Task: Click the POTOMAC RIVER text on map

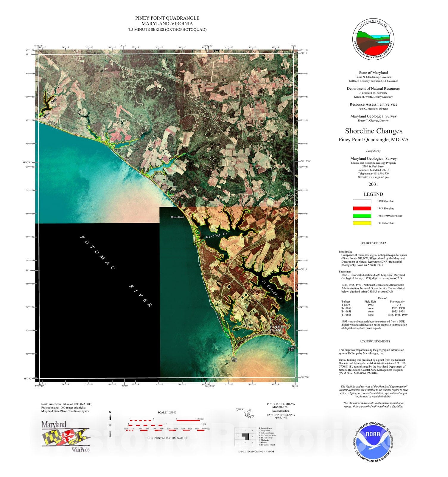Action: (116, 271)
